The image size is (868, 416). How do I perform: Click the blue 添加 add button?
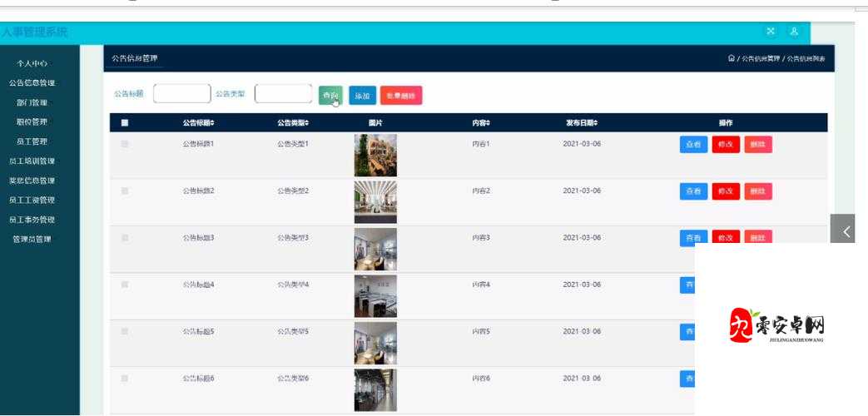pyautogui.click(x=362, y=96)
